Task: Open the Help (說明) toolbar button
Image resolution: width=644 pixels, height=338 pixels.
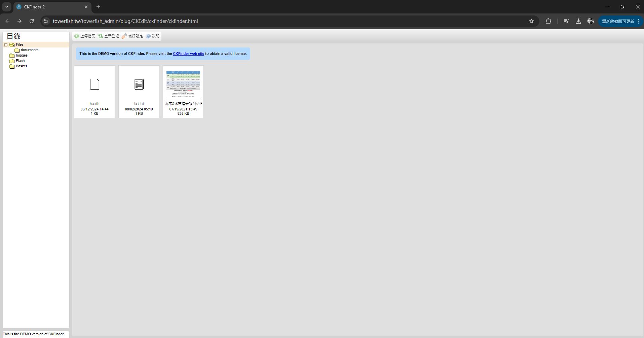Action: point(153,36)
